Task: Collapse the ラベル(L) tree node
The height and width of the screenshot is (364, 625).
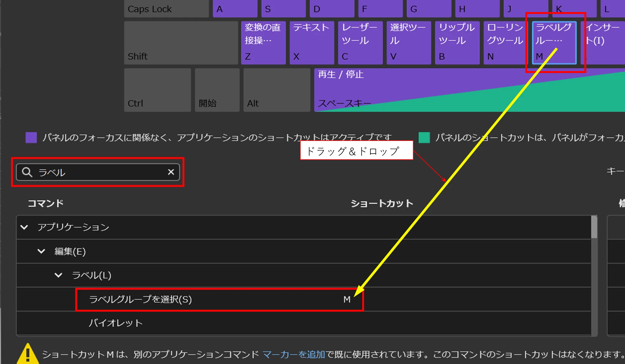Action: point(58,275)
